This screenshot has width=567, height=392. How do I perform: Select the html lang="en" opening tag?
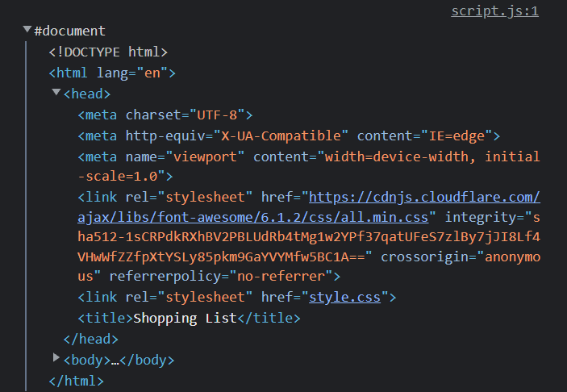(x=112, y=73)
